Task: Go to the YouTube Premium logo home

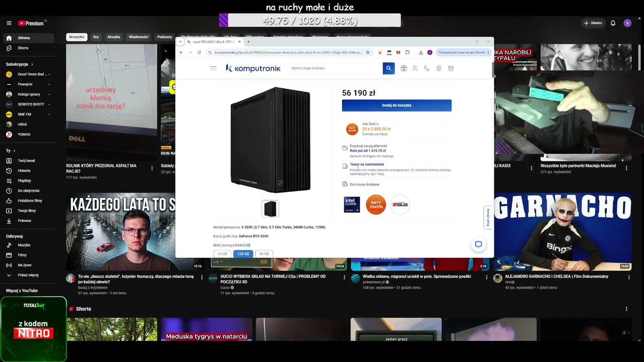Action: [x=31, y=23]
